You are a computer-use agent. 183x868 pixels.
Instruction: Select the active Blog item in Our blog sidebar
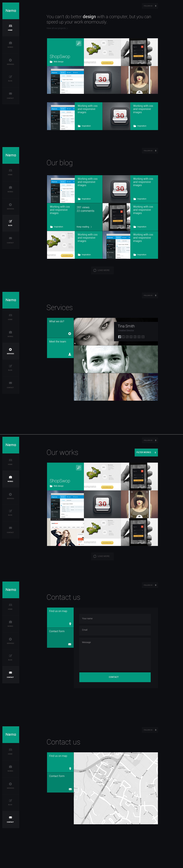pos(11,223)
